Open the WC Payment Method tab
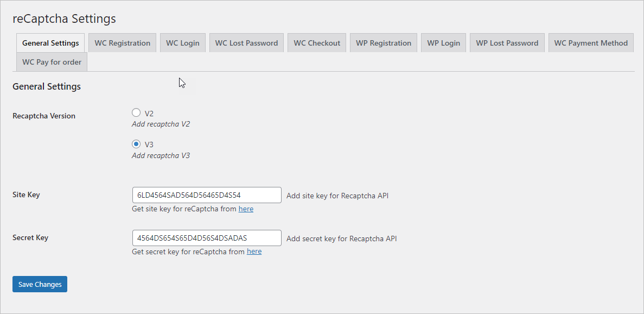Image resolution: width=644 pixels, height=314 pixels. click(590, 42)
